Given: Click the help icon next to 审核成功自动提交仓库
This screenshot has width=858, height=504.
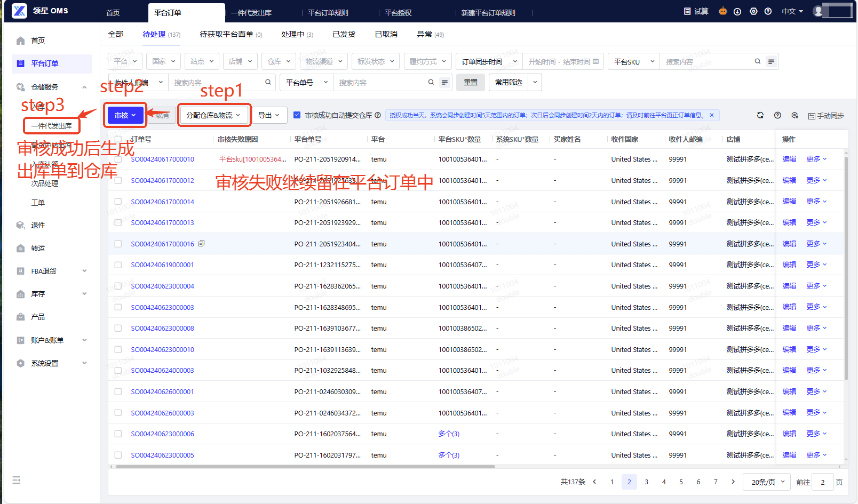Looking at the screenshot, I should pyautogui.click(x=378, y=115).
